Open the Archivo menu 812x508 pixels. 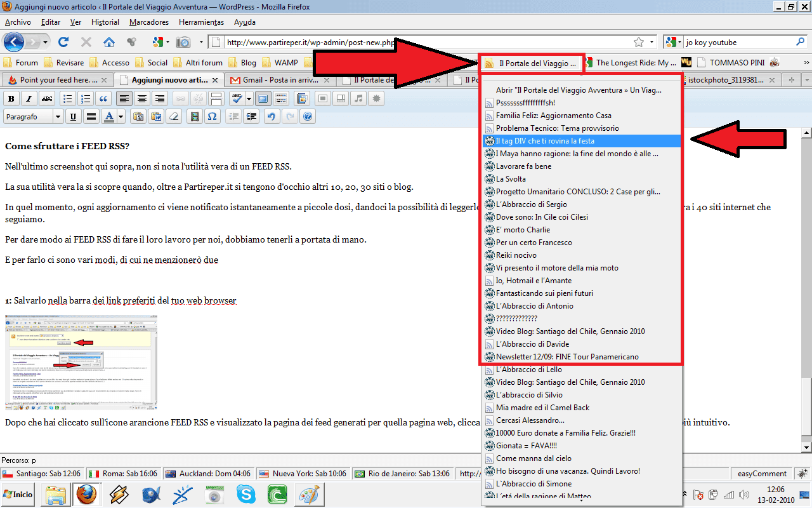[x=18, y=22]
